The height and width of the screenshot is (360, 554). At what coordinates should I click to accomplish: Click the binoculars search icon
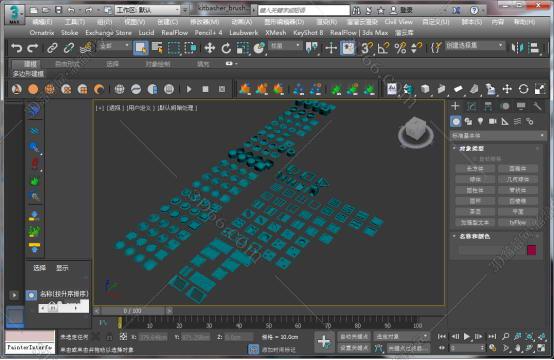pyautogui.click(x=356, y=10)
